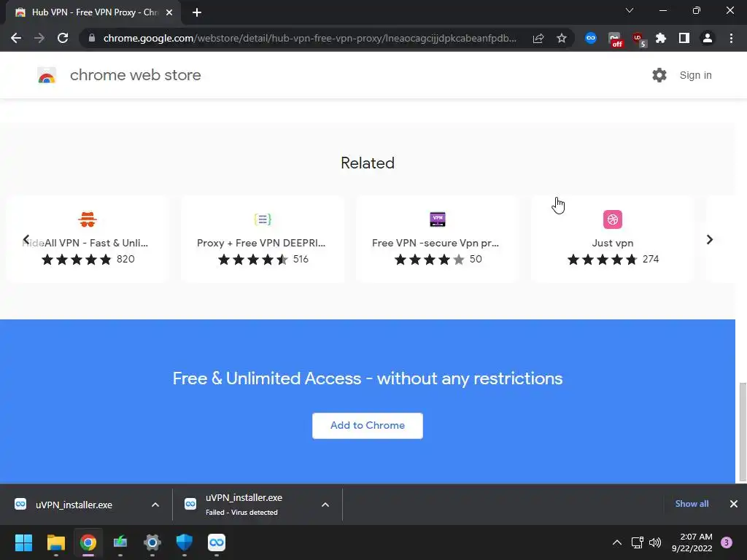The image size is (747, 560).
Task: Bookmark this page with the star icon
Action: (x=562, y=38)
